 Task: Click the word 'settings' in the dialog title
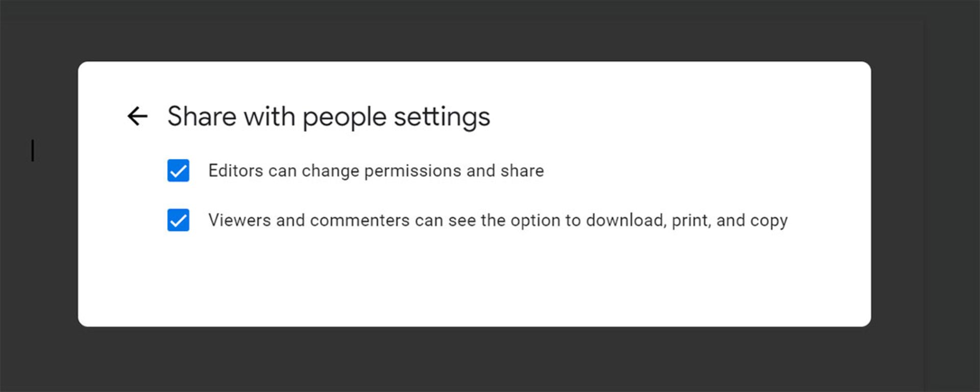click(442, 117)
